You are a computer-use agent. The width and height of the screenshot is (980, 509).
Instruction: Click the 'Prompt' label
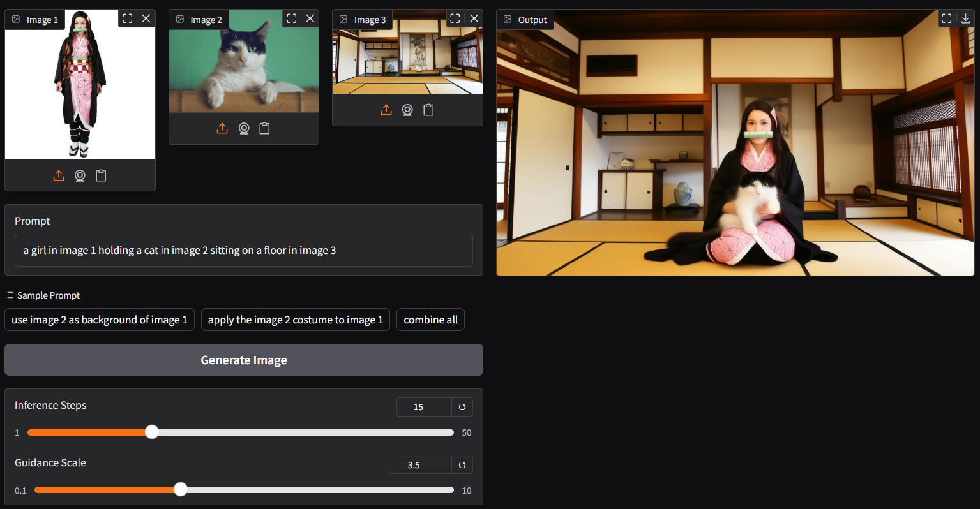pyautogui.click(x=32, y=221)
